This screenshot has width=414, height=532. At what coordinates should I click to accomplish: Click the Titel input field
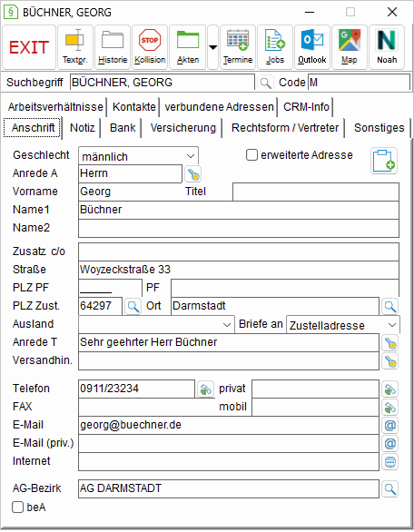pyautogui.click(x=316, y=192)
